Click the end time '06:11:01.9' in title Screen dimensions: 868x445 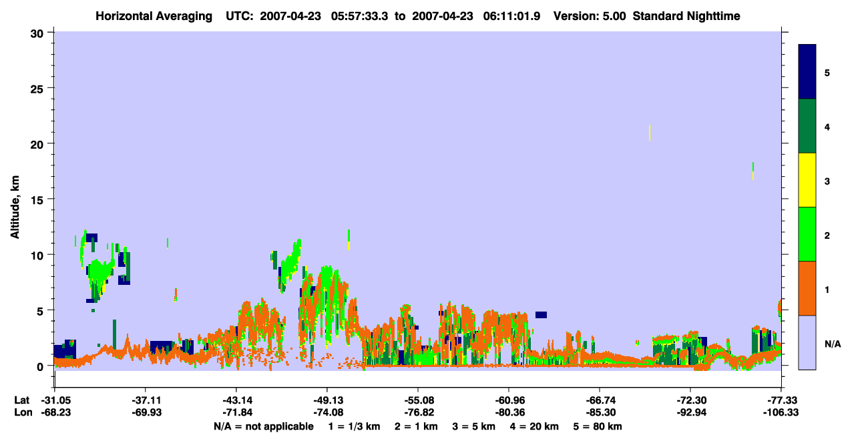[513, 16]
